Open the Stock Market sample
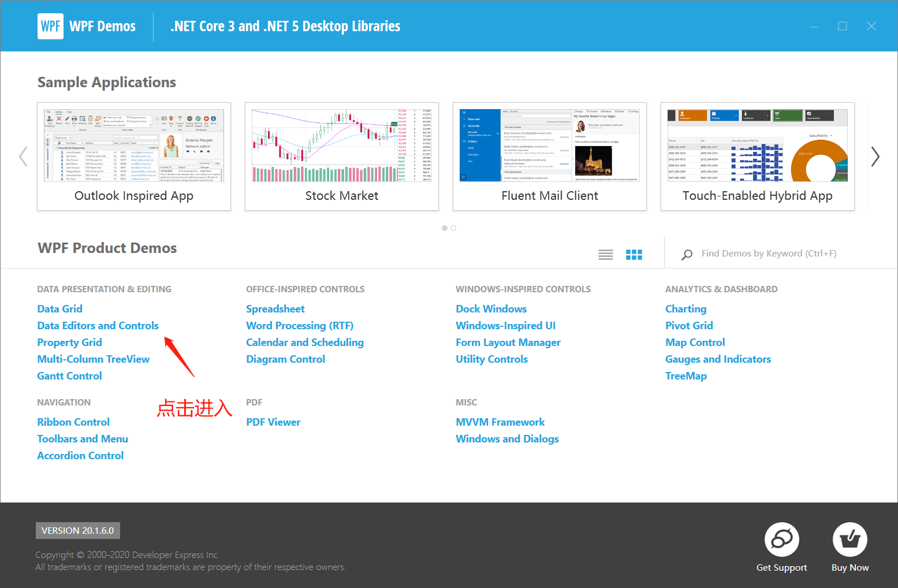Viewport: 898px width, 588px height. (x=342, y=157)
